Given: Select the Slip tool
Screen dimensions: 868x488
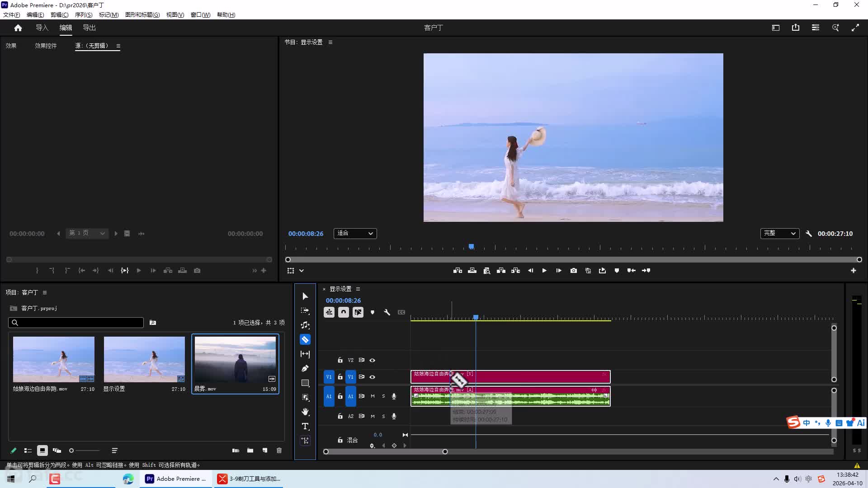Looking at the screenshot, I should pyautogui.click(x=305, y=354).
